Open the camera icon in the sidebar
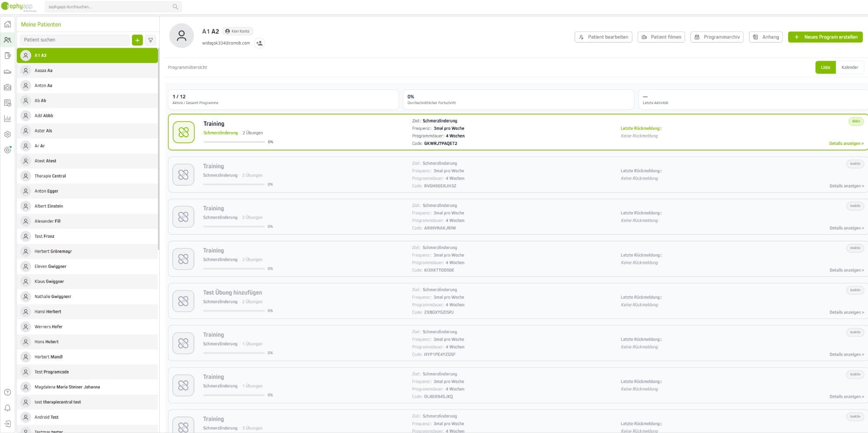The height and width of the screenshot is (433, 868). point(7,87)
